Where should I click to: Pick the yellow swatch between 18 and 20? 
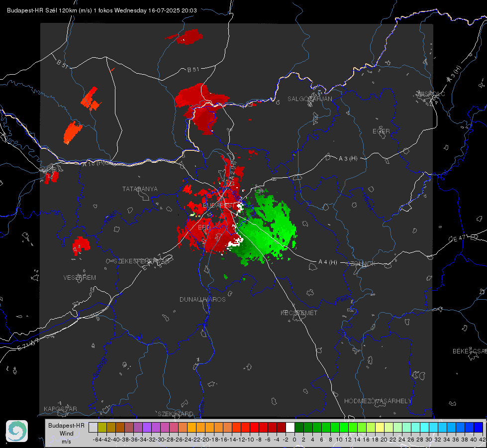pos(380,427)
